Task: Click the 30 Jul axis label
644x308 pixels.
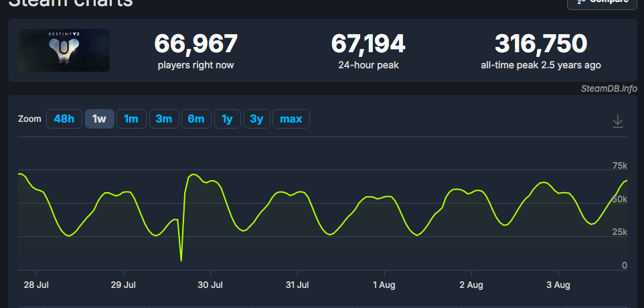Action: pos(210,285)
